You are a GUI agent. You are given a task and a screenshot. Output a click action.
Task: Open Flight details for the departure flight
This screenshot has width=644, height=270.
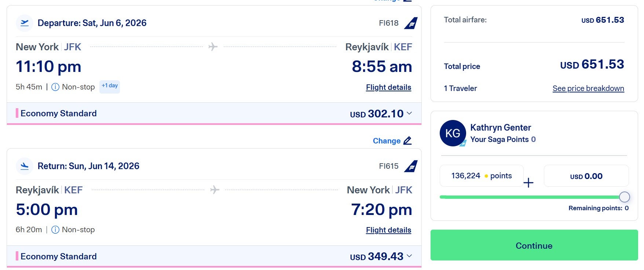pyautogui.click(x=388, y=87)
